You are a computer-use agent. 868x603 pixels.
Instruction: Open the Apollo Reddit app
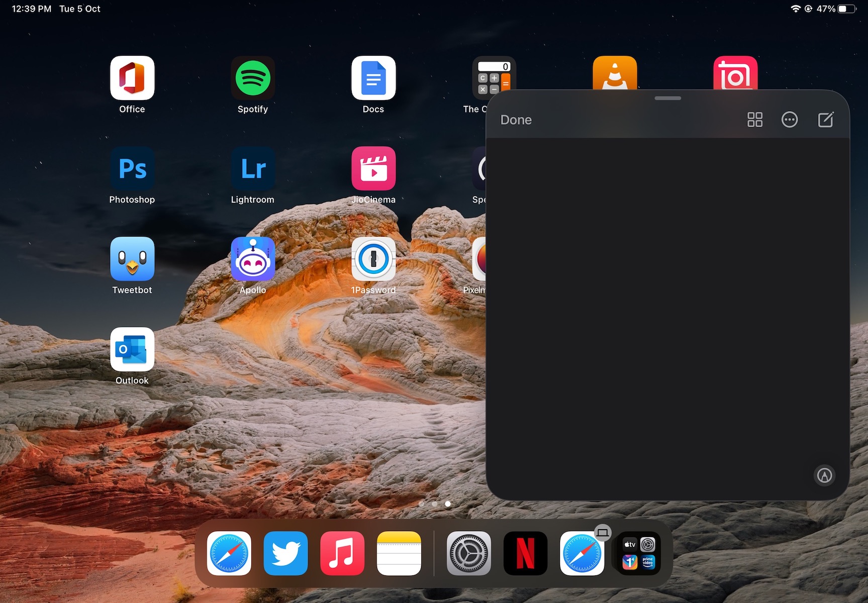coord(253,259)
